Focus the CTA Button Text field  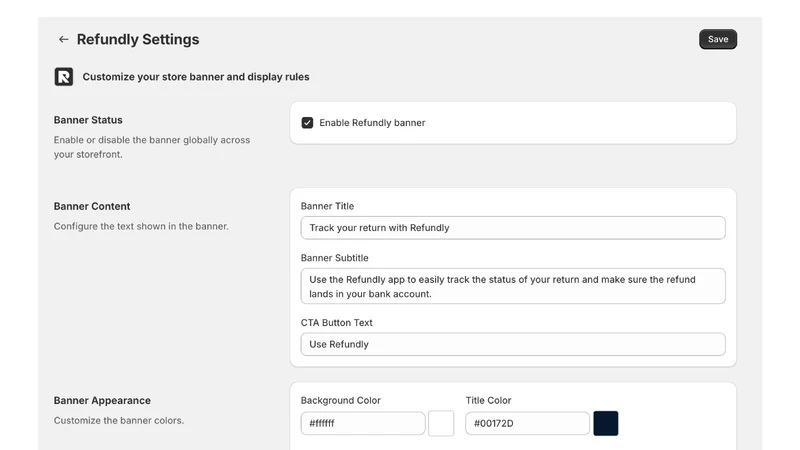[x=513, y=344]
